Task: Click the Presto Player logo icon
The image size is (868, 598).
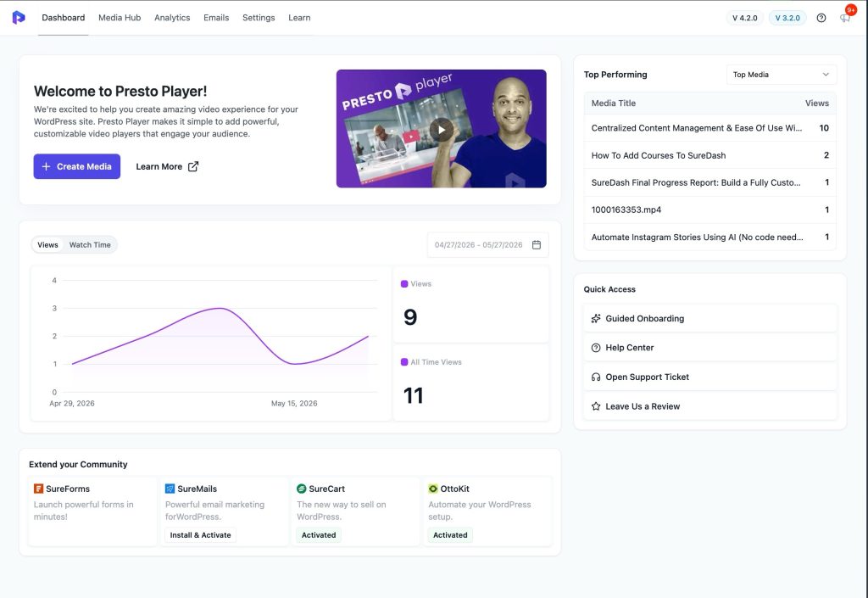Action: coord(19,18)
